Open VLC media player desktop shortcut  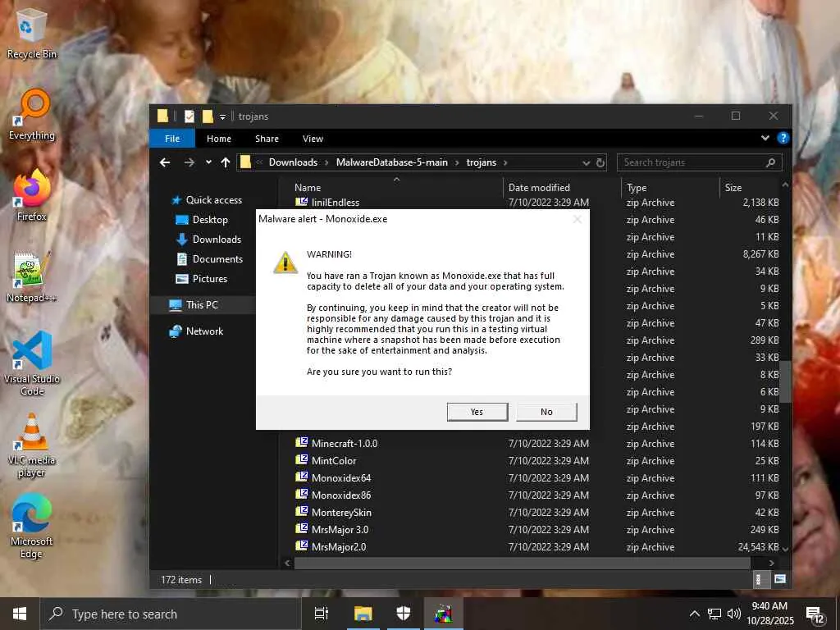(x=32, y=445)
